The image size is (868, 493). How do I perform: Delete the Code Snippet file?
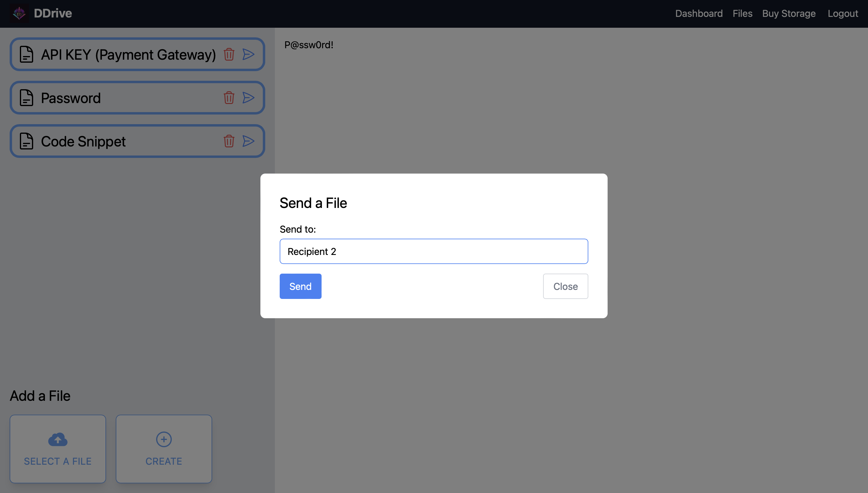(x=229, y=141)
